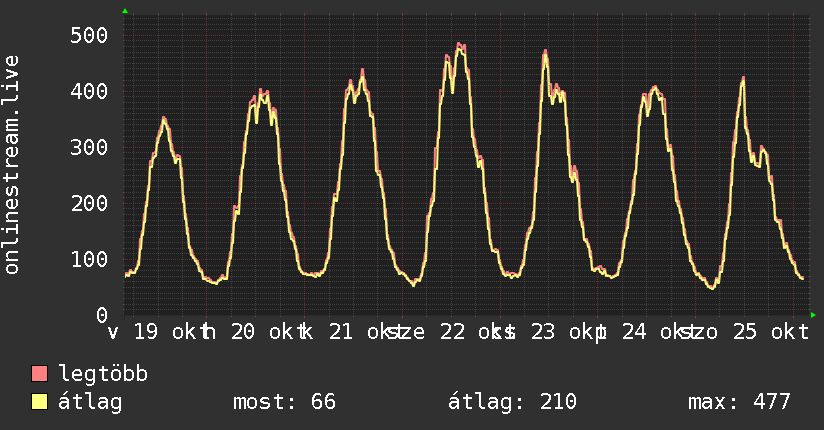The width and height of the screenshot is (824, 430).
Task: Click the highest peak on 22 okt
Action: (460, 45)
